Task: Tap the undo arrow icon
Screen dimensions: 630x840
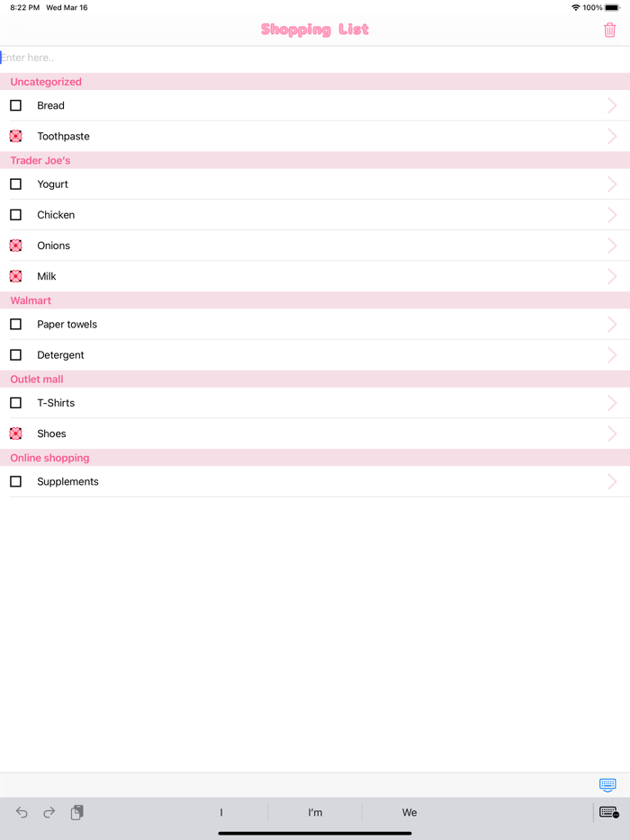Action: point(20,812)
